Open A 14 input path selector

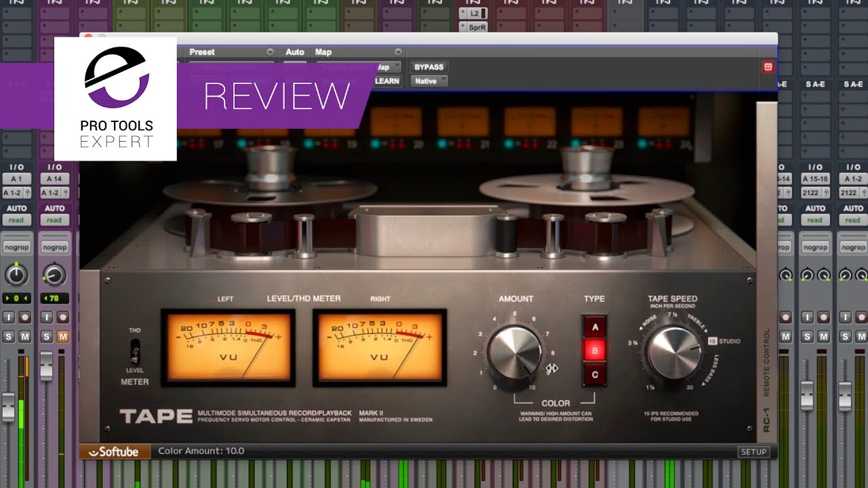click(x=54, y=180)
